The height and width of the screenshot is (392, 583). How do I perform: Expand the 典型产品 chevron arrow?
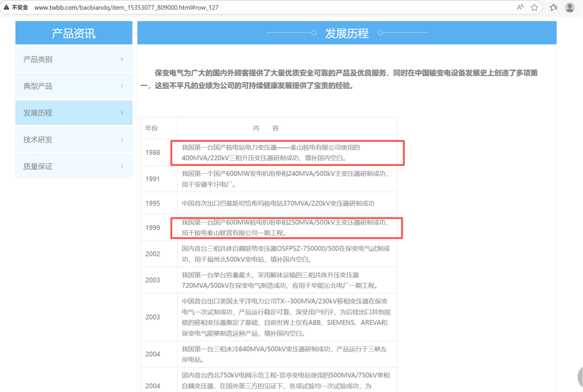[x=122, y=86]
